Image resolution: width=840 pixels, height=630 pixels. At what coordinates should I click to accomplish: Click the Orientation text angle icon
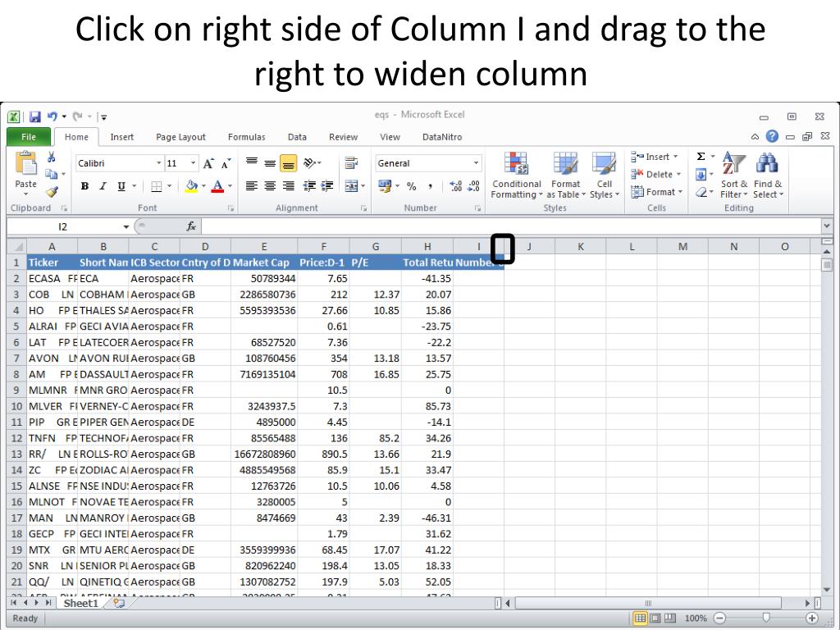309,163
